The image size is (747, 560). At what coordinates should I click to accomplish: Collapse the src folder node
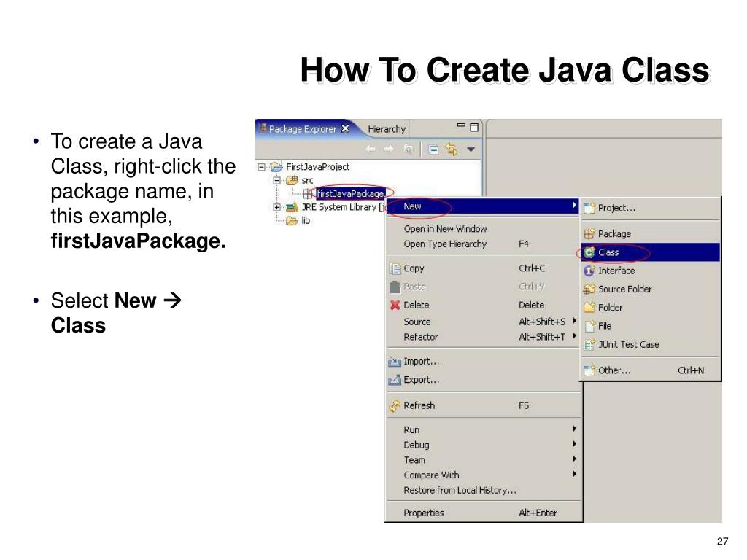point(276,181)
